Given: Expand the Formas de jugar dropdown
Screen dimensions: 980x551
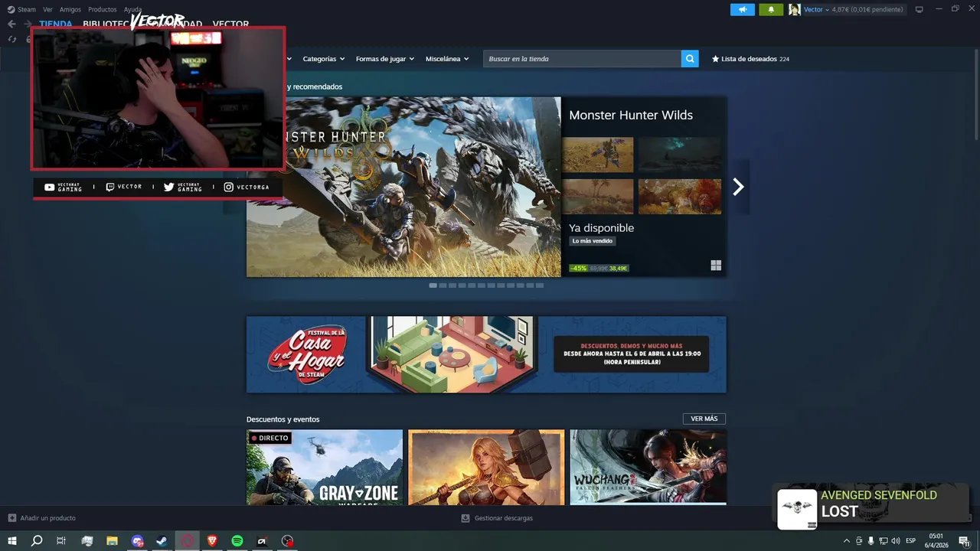Looking at the screenshot, I should click(384, 59).
